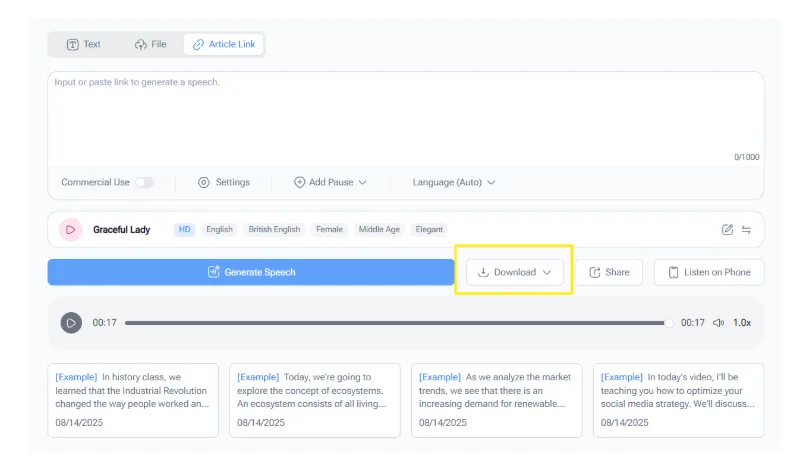Expand the Download dropdown menu
Screen dimensions: 802x465
pyautogui.click(x=514, y=272)
